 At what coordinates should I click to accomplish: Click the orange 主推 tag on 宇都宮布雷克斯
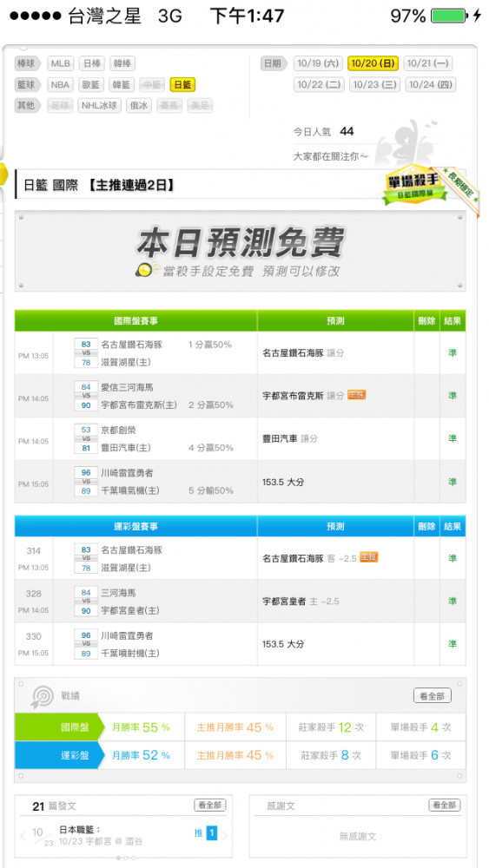point(357,395)
